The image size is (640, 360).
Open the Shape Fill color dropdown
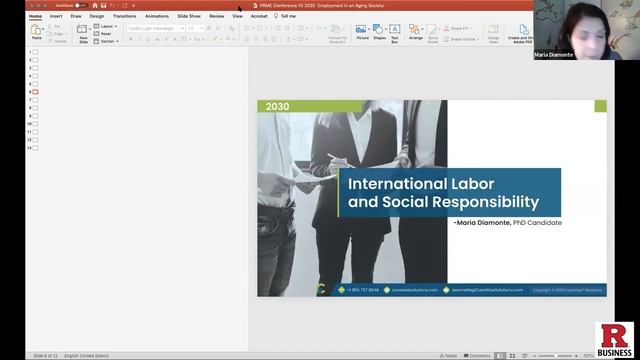point(458,28)
